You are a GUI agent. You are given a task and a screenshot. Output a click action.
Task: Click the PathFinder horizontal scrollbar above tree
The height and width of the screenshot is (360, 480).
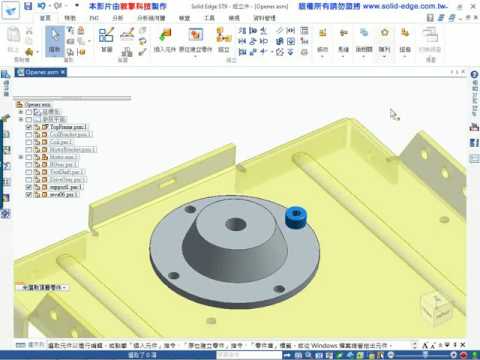pos(72,98)
